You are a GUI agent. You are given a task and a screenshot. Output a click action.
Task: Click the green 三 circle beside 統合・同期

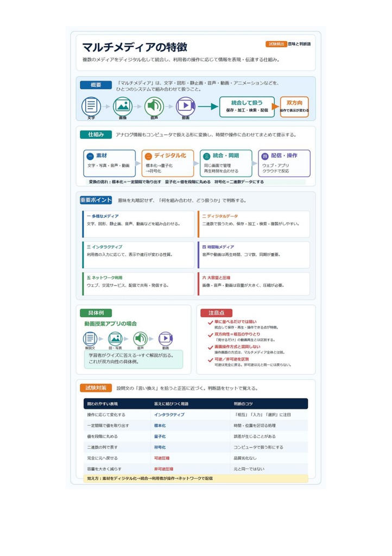pyautogui.click(x=207, y=156)
